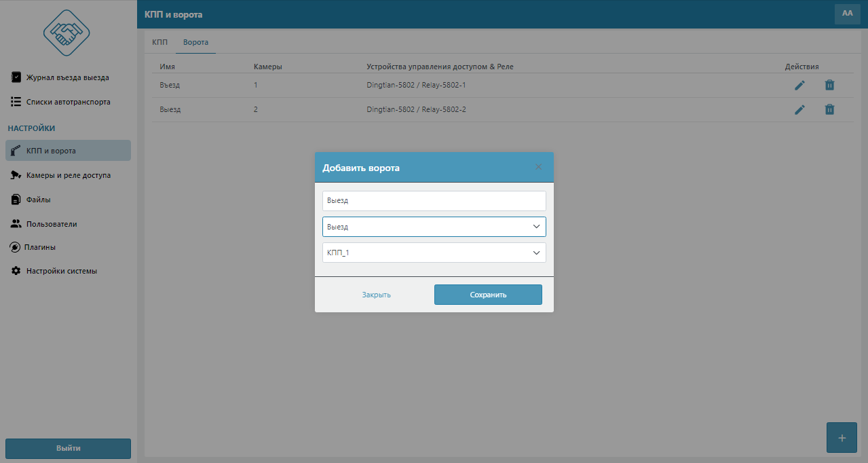
Task: Click the gate name input field
Action: (434, 201)
